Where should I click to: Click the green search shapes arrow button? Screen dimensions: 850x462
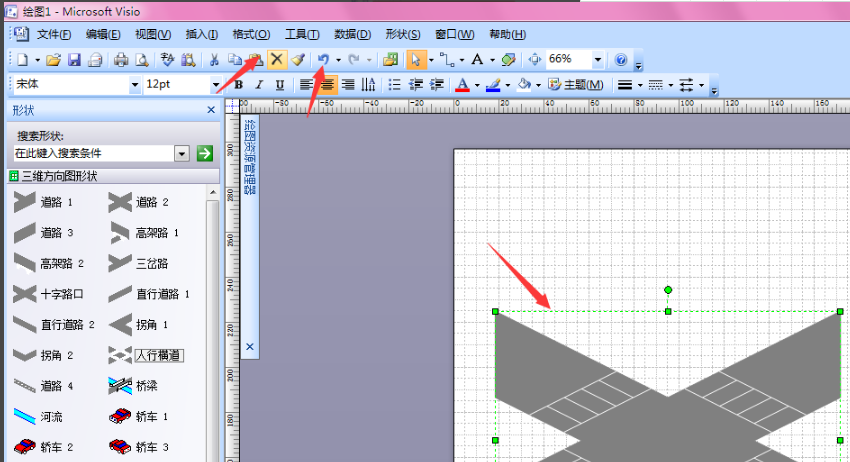[x=205, y=153]
